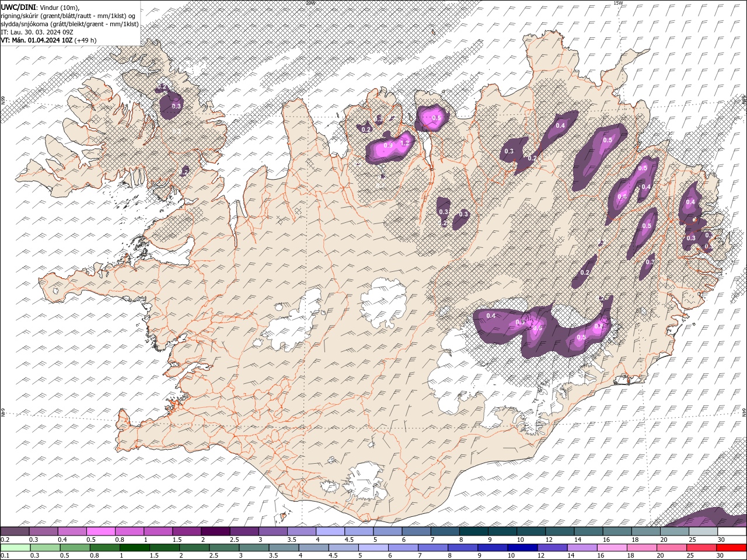
Task: Click the header line 'UWC/DINI: Vindur (10m),'
Action: point(40,6)
